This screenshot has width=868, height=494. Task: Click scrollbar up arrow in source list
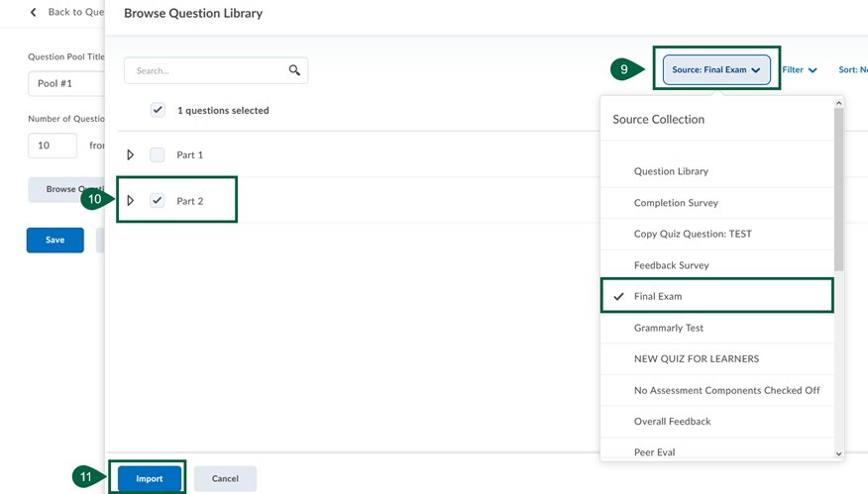(839, 103)
